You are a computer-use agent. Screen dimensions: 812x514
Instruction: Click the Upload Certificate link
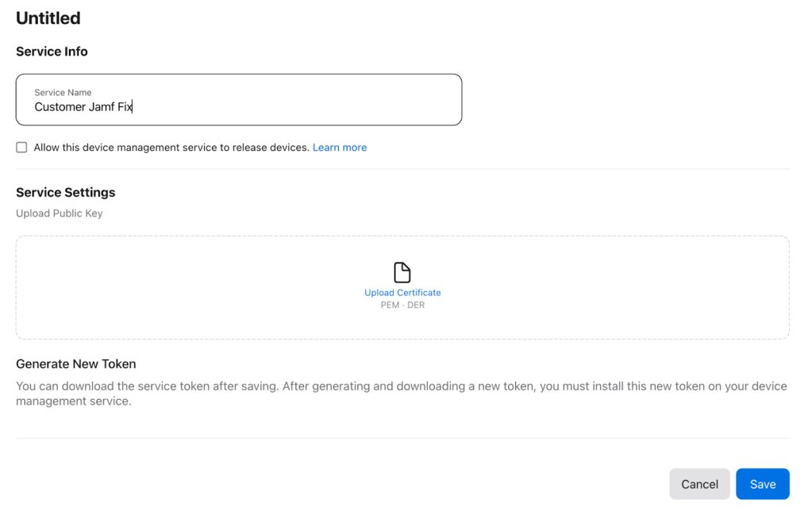402,293
